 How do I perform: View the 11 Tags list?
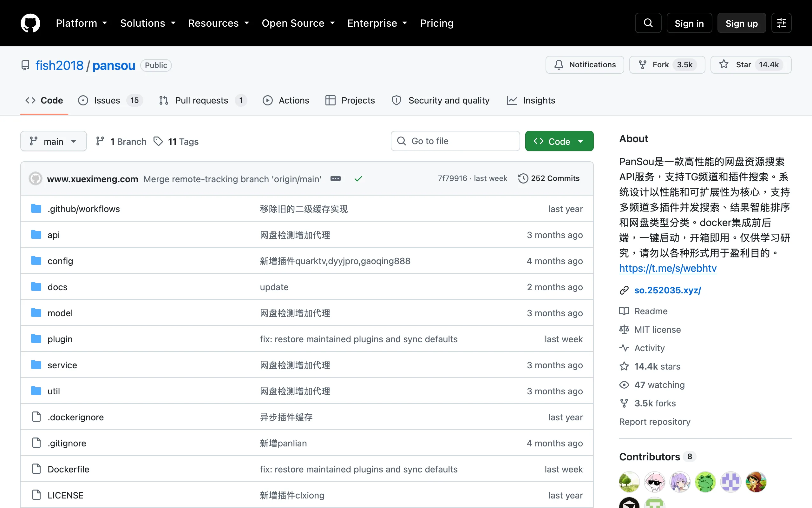coord(176,142)
